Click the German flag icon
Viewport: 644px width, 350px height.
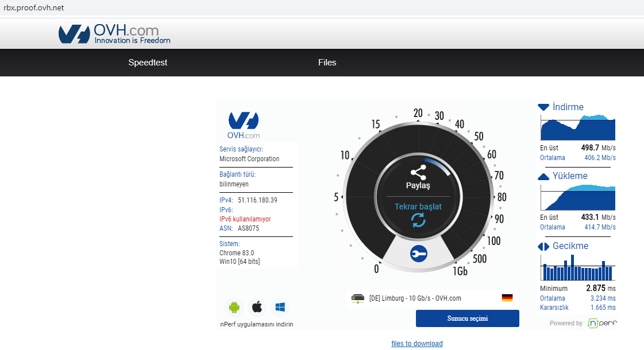(507, 298)
